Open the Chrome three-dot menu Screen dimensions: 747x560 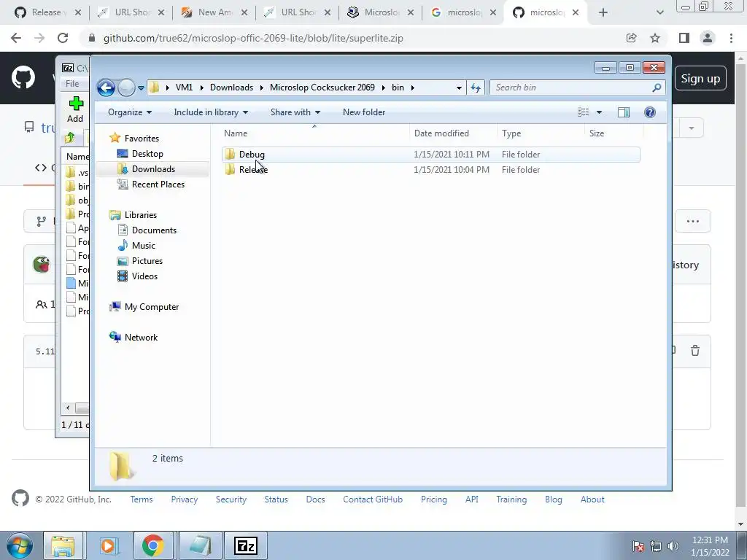click(731, 38)
